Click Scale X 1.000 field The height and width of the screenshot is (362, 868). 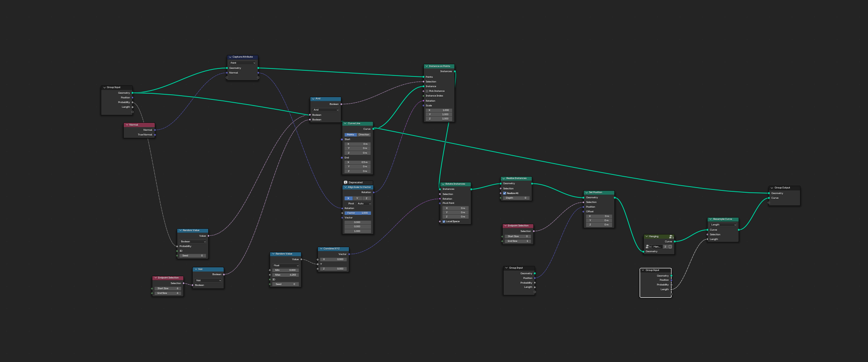pyautogui.click(x=439, y=110)
